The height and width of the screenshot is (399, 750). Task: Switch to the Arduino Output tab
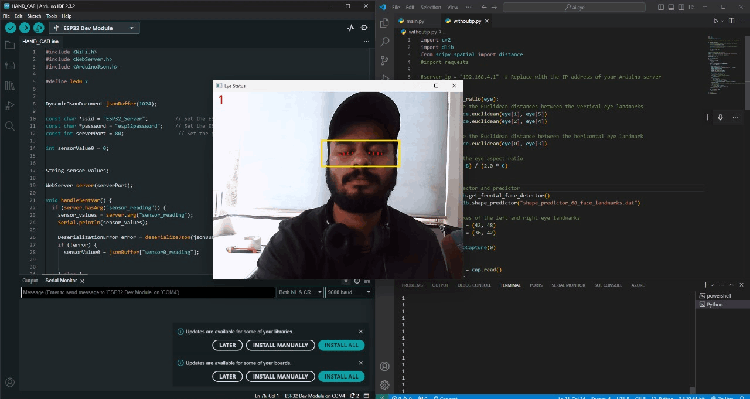coord(30,281)
